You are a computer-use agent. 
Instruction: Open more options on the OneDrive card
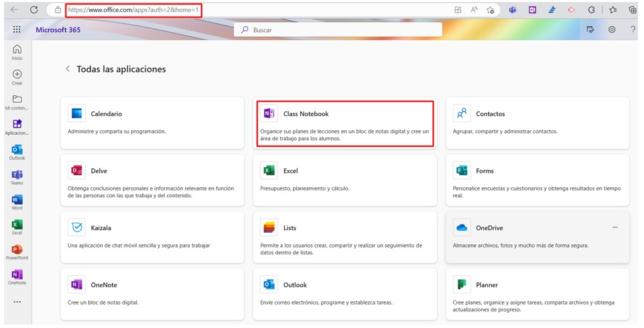pos(615,227)
